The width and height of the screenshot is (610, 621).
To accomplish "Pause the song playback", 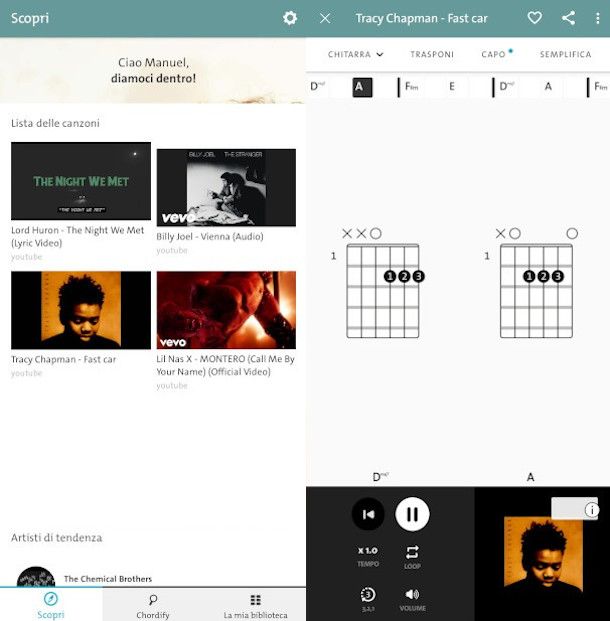I will pyautogui.click(x=412, y=514).
